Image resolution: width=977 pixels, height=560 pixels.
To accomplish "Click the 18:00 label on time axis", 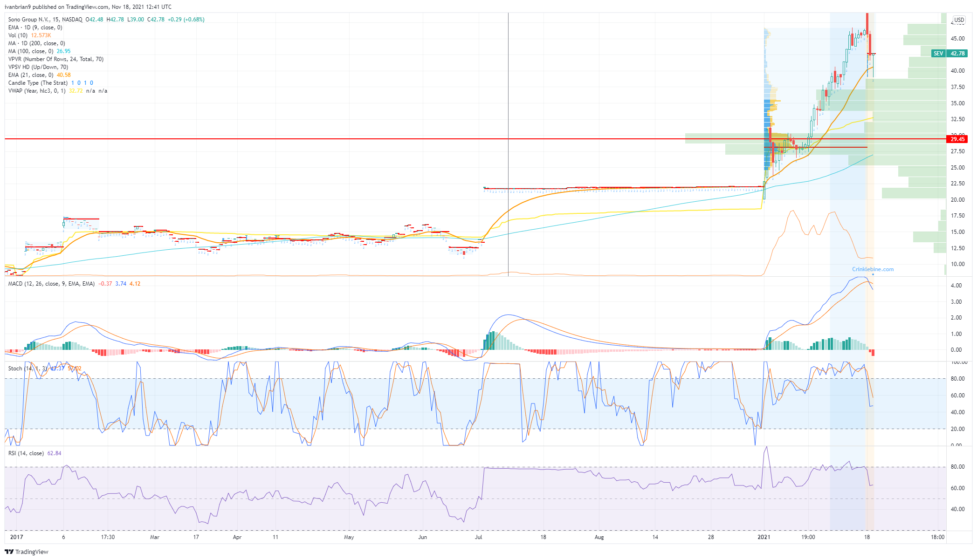I will pos(938,537).
